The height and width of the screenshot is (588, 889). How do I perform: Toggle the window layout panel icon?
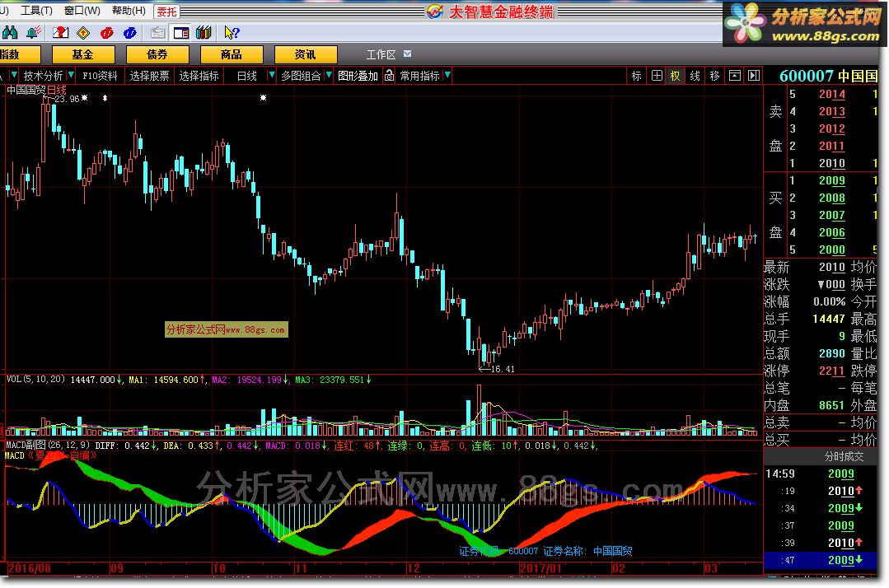[181, 33]
